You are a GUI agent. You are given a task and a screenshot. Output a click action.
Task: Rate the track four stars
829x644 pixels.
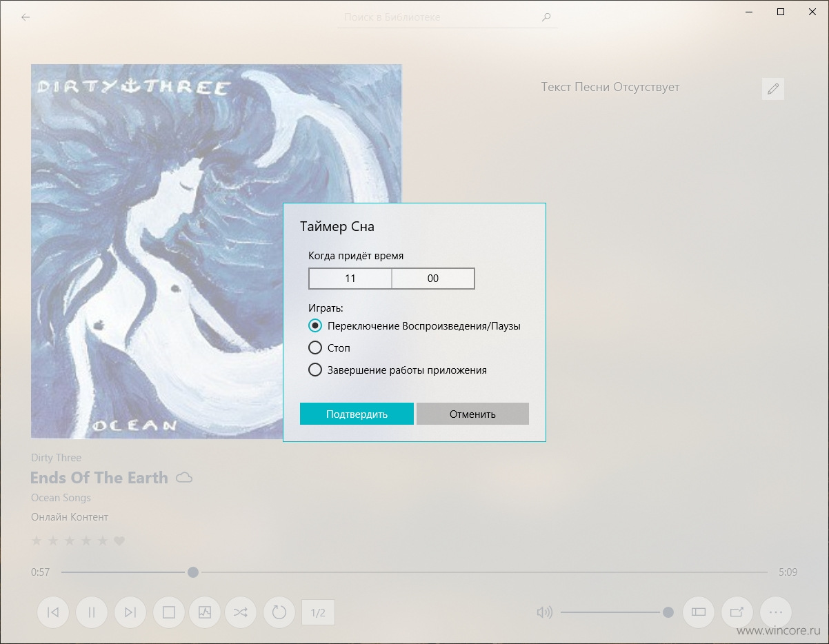coord(86,541)
